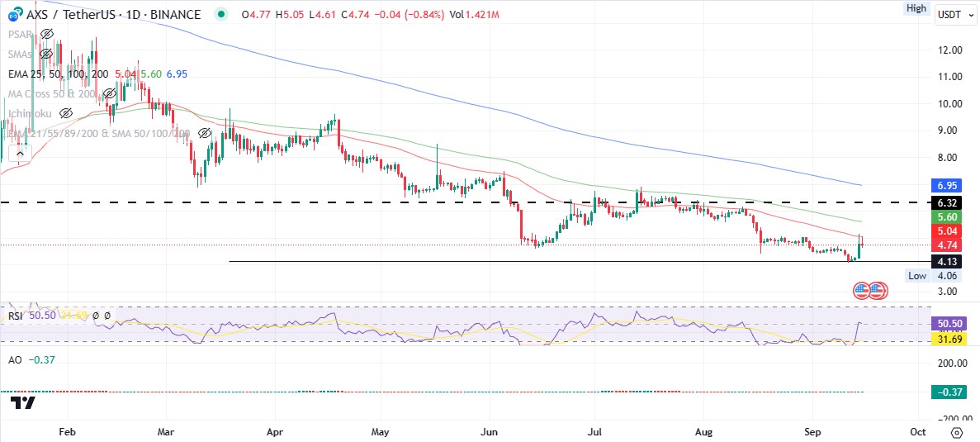Open the first US economic event flag
Image resolution: width=980 pixels, height=442 pixels.
point(862,290)
